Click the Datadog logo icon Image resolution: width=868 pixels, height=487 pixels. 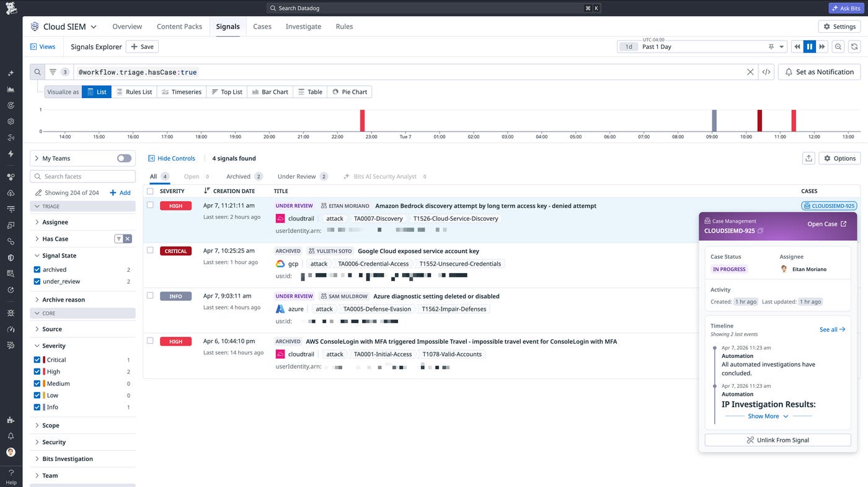click(11, 8)
